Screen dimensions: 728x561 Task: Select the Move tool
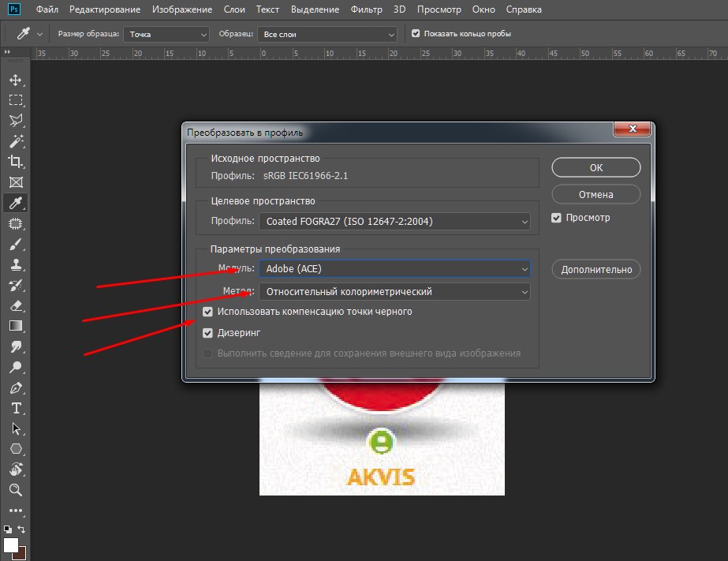click(15, 80)
